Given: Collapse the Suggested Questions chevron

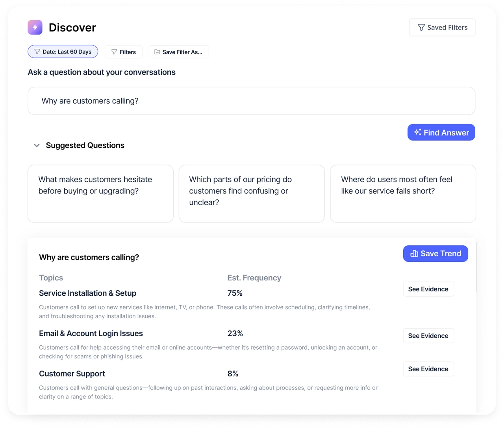Looking at the screenshot, I should 37,145.
